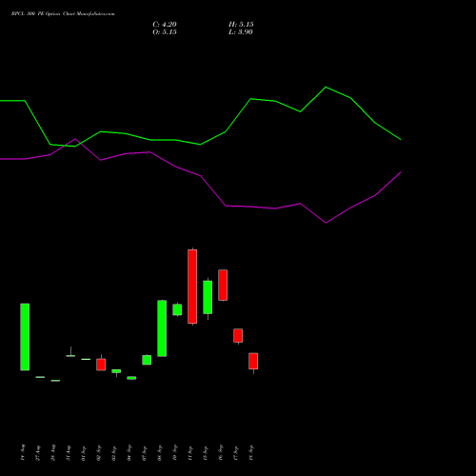Click the '04 Sep' date label
This screenshot has height=476, width=476.
(x=129, y=453)
